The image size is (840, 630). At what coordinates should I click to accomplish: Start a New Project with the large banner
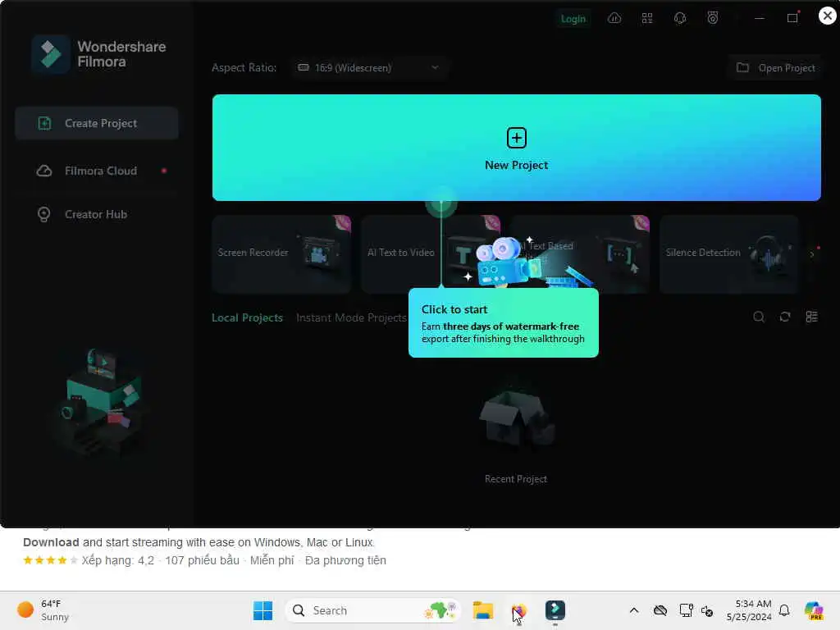coord(517,148)
